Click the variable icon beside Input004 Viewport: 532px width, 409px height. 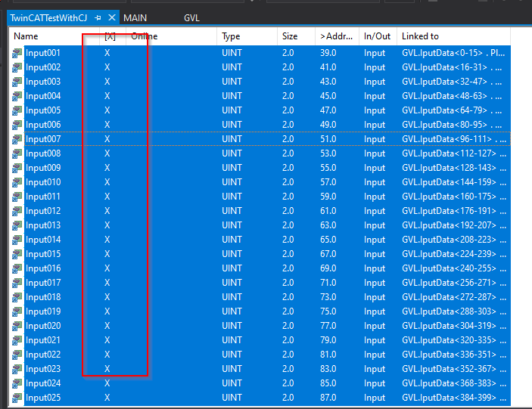17,96
